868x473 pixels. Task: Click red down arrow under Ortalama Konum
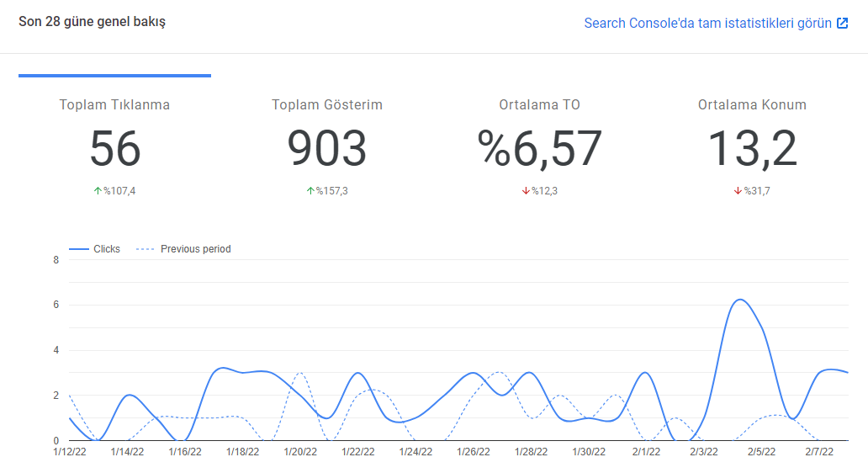pyautogui.click(x=738, y=190)
